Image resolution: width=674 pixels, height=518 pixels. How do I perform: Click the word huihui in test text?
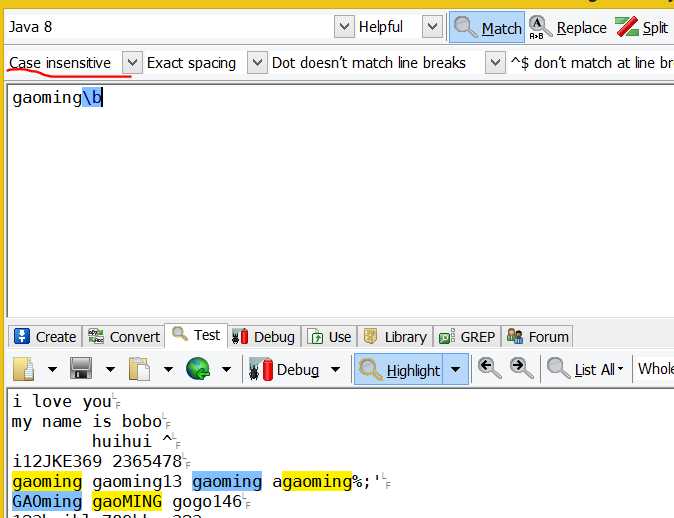pos(122,441)
